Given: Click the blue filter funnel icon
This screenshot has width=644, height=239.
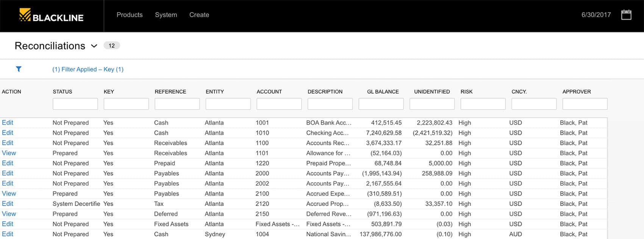Looking at the screenshot, I should [19, 69].
